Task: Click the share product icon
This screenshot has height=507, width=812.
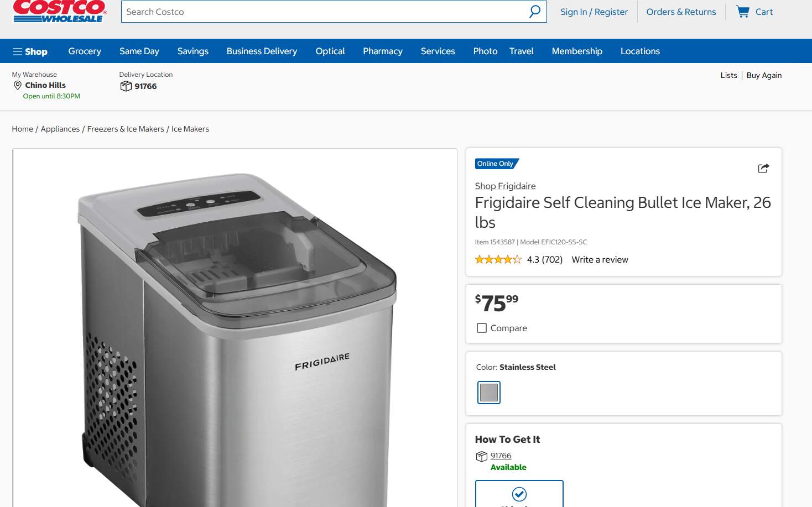Action: click(763, 169)
